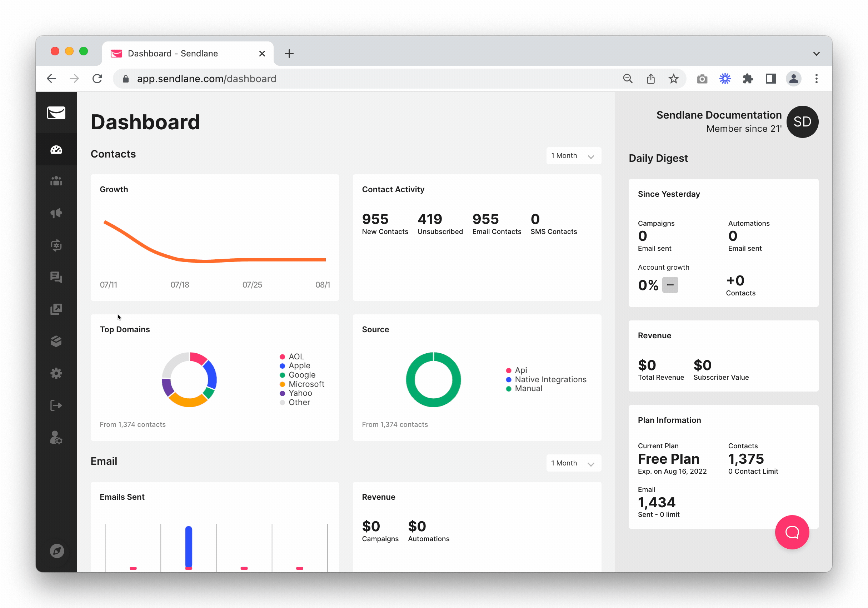Image resolution: width=868 pixels, height=608 pixels.
Task: Click the share page icon
Action: (650, 79)
